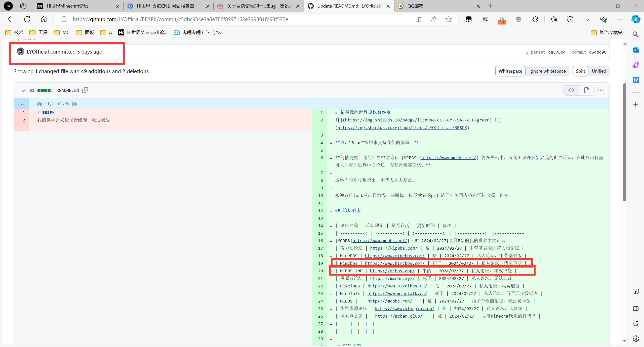
Task: Open the 工具 bookmarks folder
Action: [x=38, y=32]
